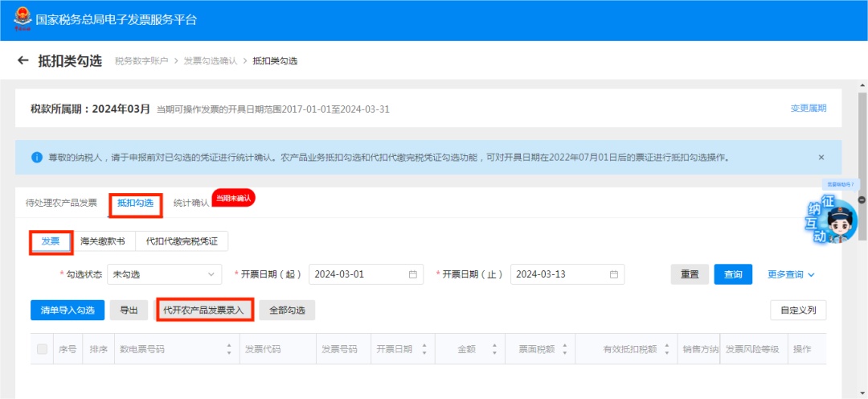Close the blue notice banner

click(821, 158)
